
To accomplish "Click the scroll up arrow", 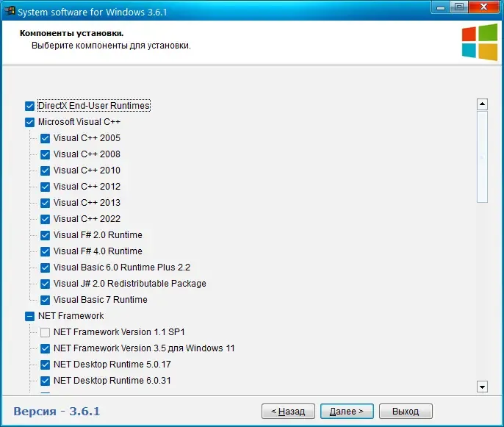I will pos(482,104).
